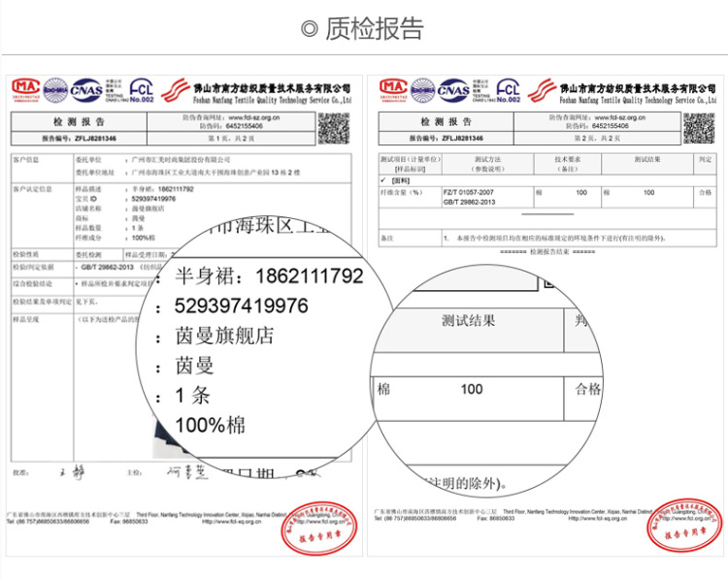Click the red 报告专用章 stamp on page 1
Viewport: 728px width, 579px height.
pyautogui.click(x=318, y=528)
